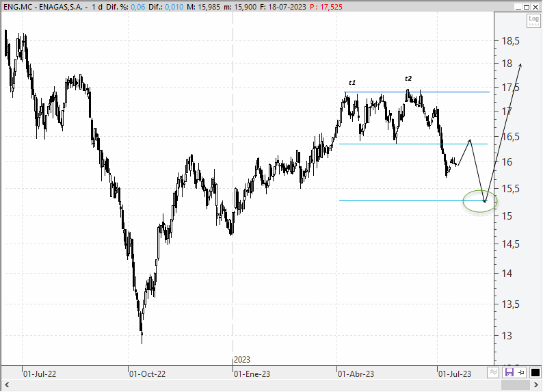Maximize the ENG.MC chart window
Image resolution: width=543 pixels, height=392 pixels.
coord(527,7)
